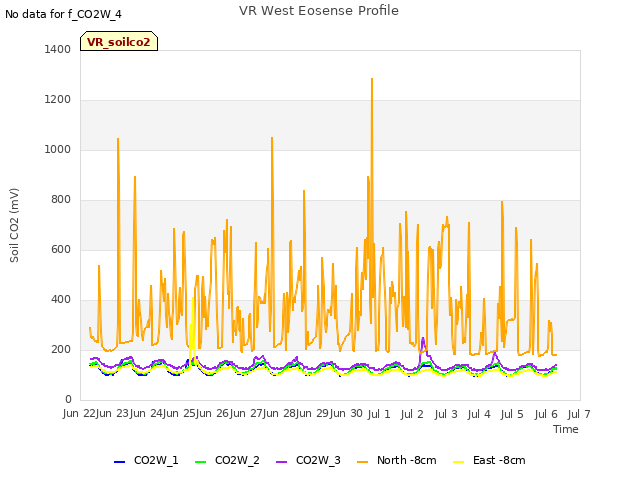
Task: Click the chart title VR West Eosense Profile
Action: click(x=319, y=11)
